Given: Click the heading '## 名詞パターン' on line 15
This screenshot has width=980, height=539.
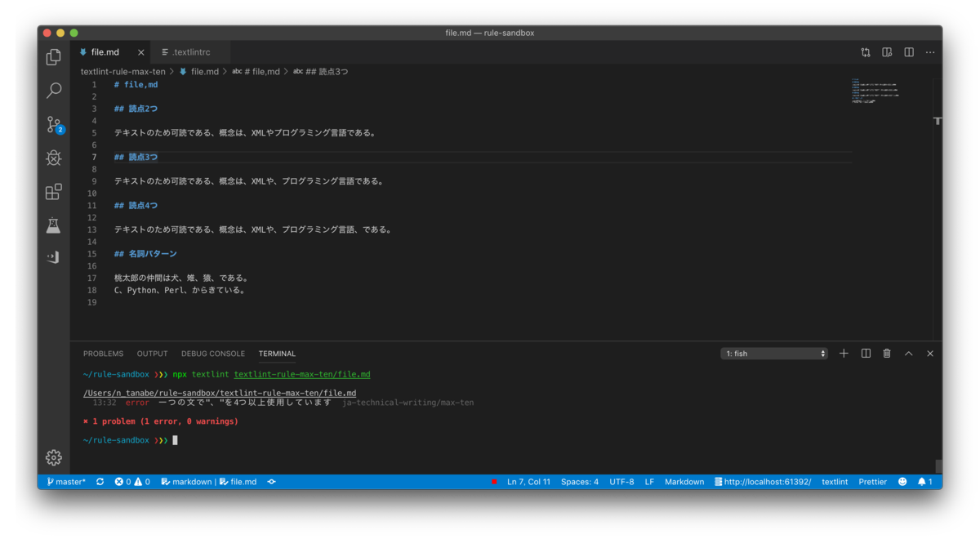Looking at the screenshot, I should coord(145,254).
